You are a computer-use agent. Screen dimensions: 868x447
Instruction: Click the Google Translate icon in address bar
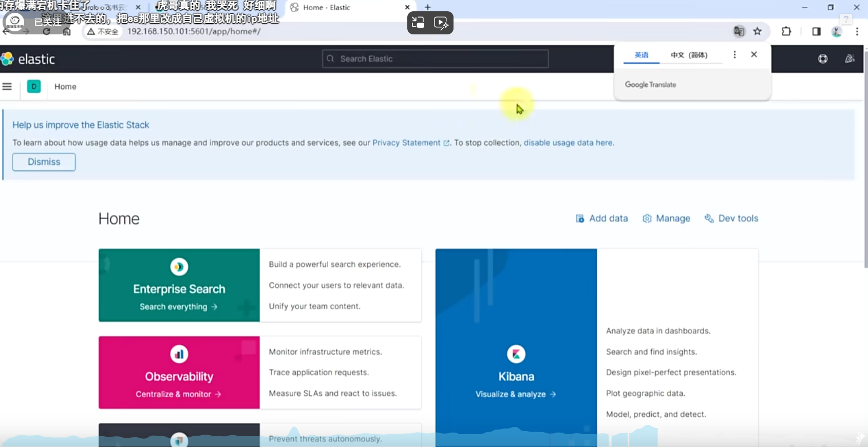point(739,31)
